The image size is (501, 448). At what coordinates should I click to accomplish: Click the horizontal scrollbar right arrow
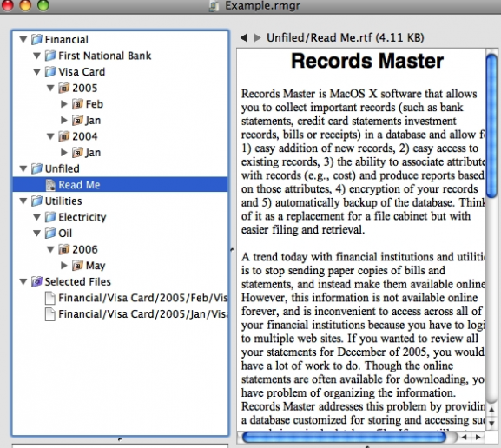pos(478,437)
